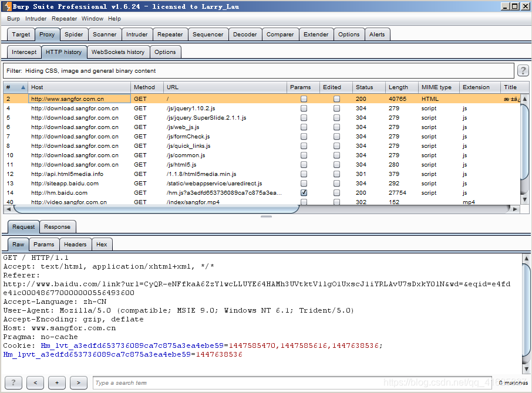The image size is (532, 393).
Task: Toggle Params checkbox for row 2
Action: [x=304, y=99]
